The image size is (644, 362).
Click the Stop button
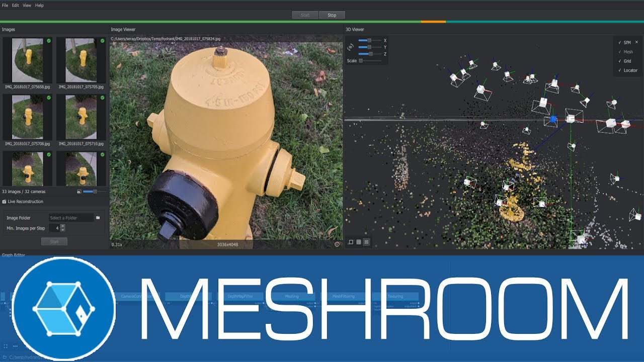coord(332,15)
